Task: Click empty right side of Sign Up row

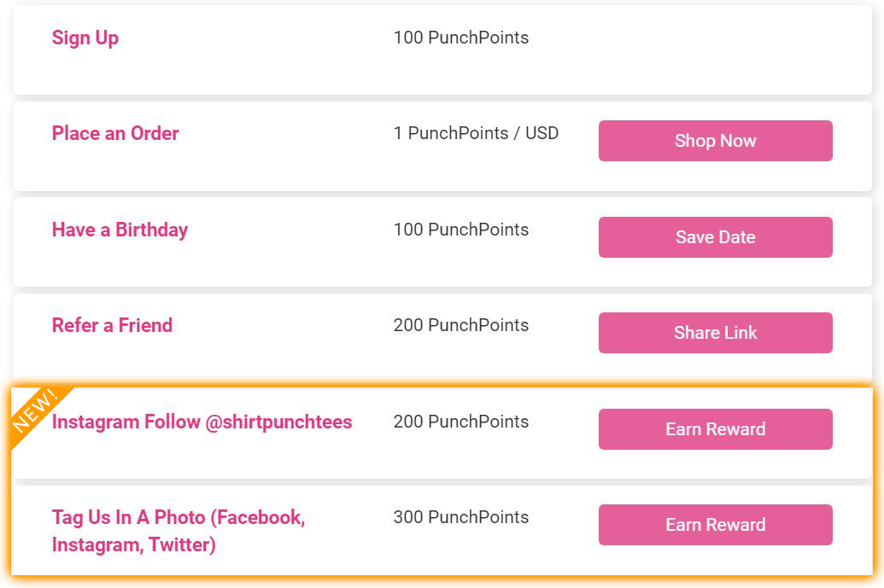Action: tap(715, 49)
